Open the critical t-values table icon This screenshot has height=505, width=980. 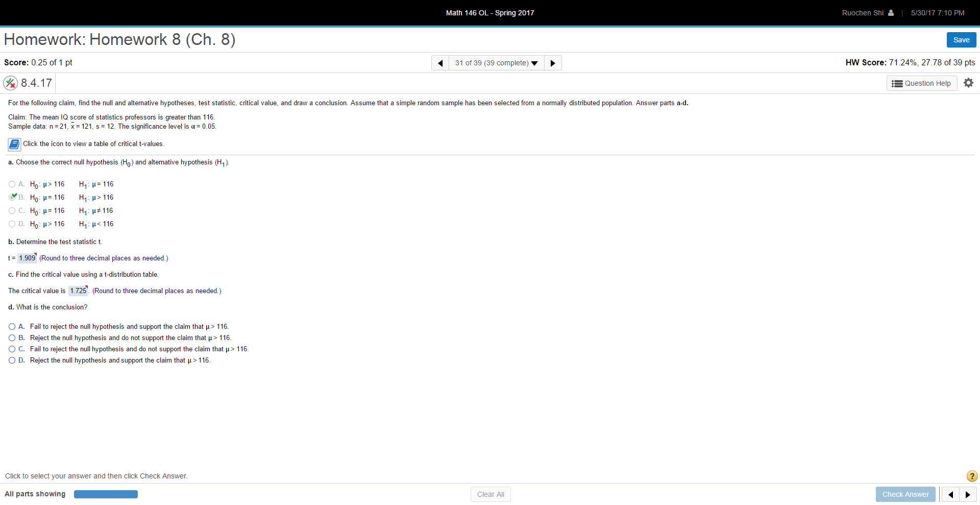click(14, 145)
